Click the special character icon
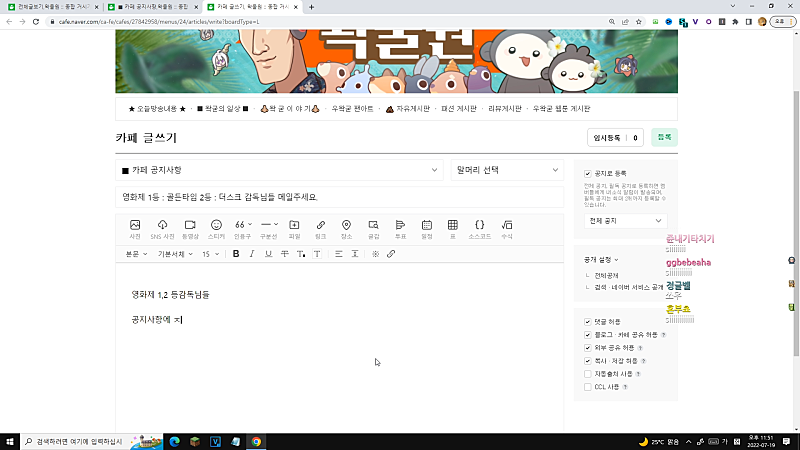Viewport: 800px width, 450px height. 376,254
